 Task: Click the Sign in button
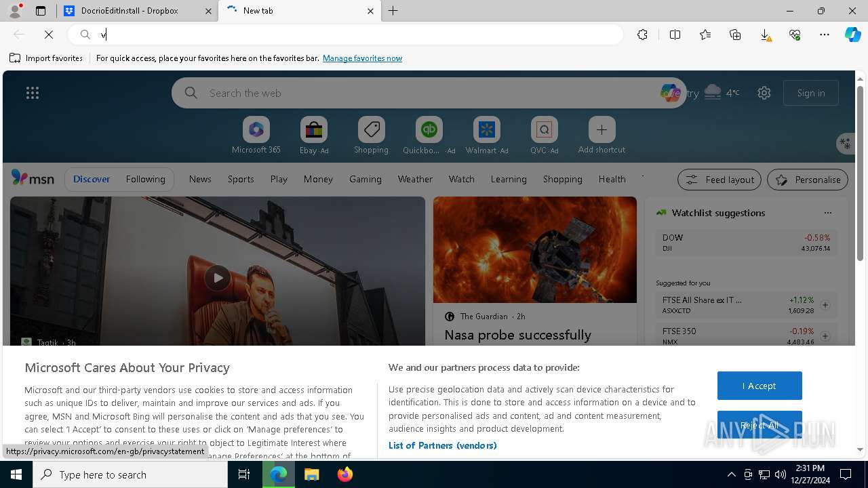pos(811,93)
